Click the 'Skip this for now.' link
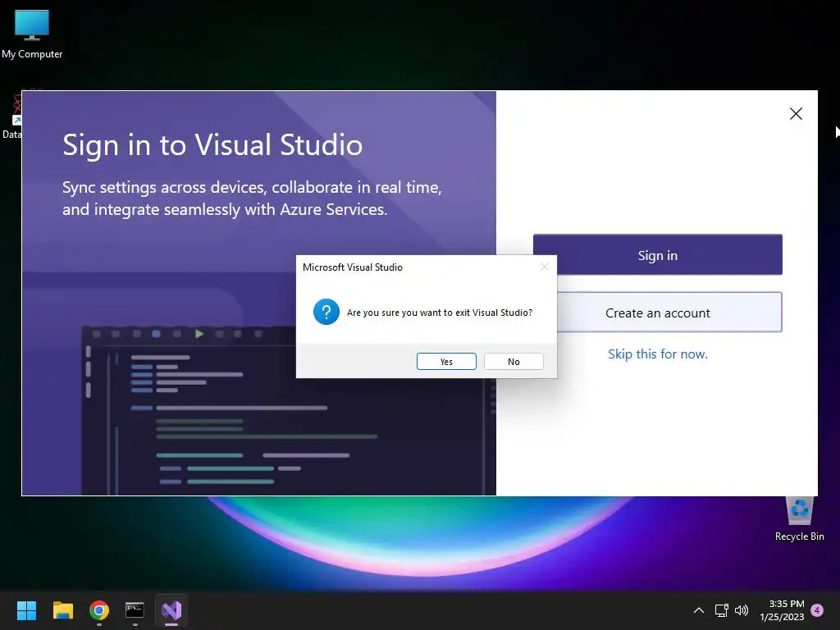Screen dimensions: 840x630 click(x=657, y=354)
